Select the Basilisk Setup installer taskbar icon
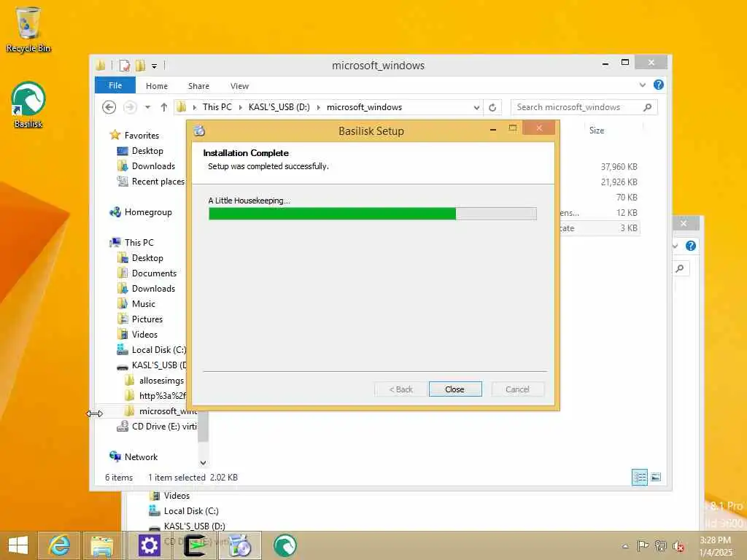747x560 pixels. (240, 545)
